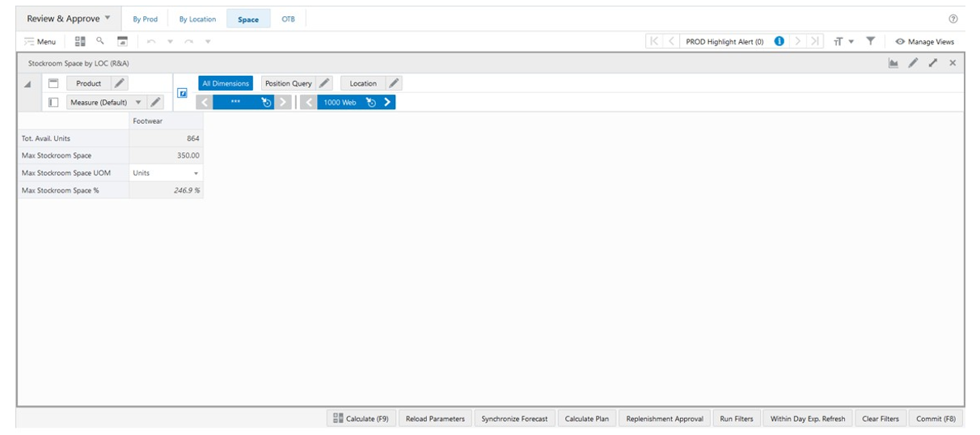The height and width of the screenshot is (435, 980).
Task: Click the undo arrow icon
Action: [151, 41]
